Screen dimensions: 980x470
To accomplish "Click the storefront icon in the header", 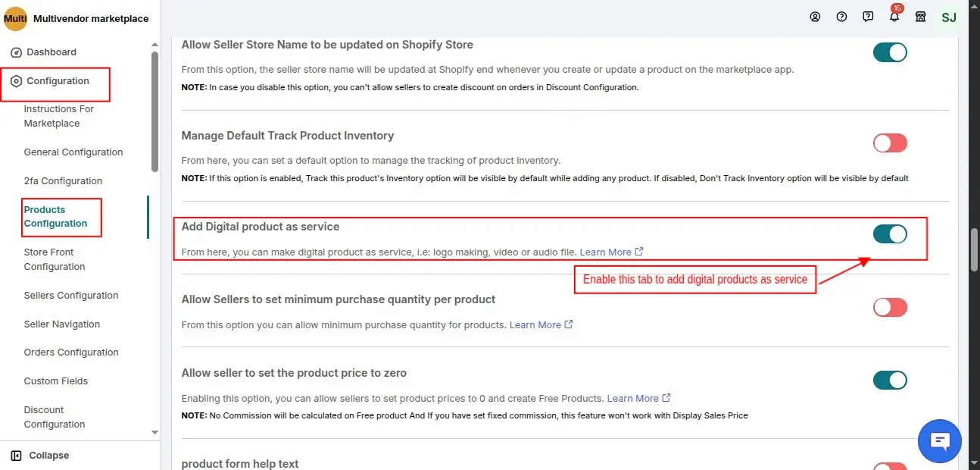I will [x=920, y=16].
